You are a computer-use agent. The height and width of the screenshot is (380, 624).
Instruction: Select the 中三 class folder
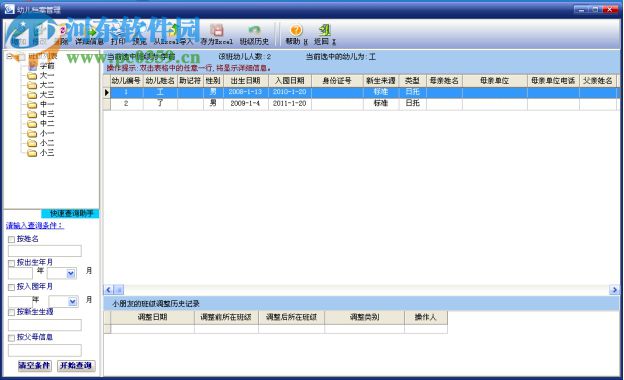(41, 114)
